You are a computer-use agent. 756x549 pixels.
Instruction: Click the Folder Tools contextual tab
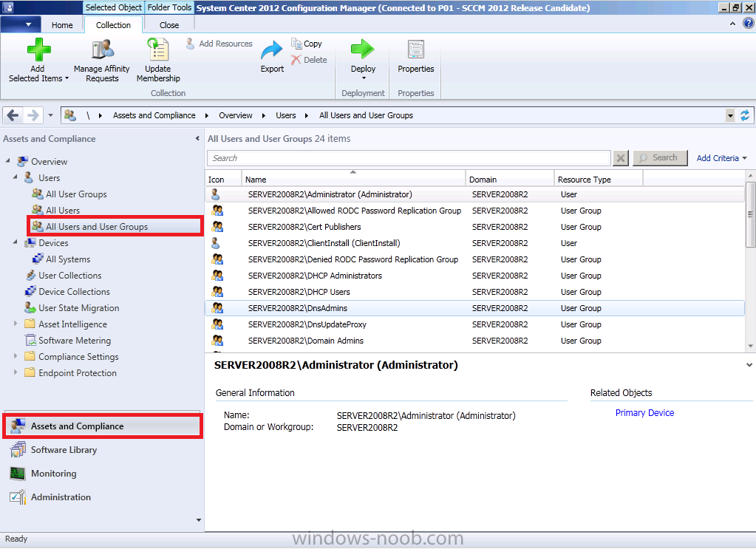[169, 7]
